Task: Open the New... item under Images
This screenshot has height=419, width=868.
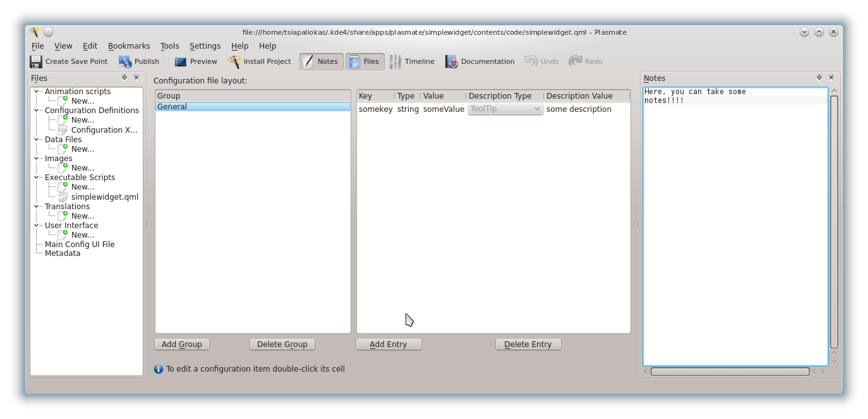Action: (x=83, y=167)
